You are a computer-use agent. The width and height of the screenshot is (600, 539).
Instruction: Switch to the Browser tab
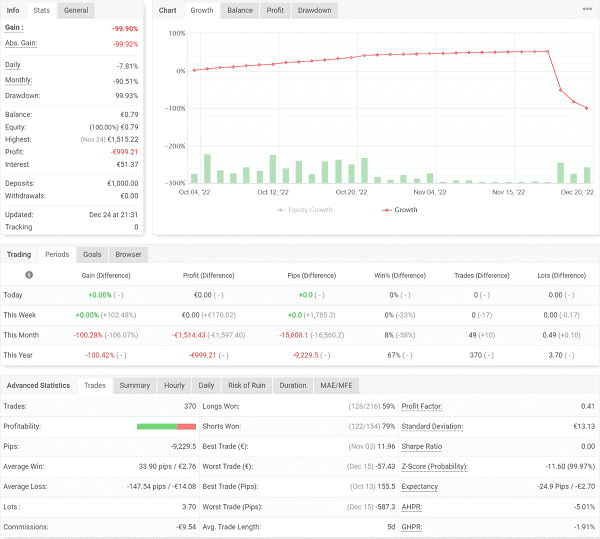pos(128,254)
